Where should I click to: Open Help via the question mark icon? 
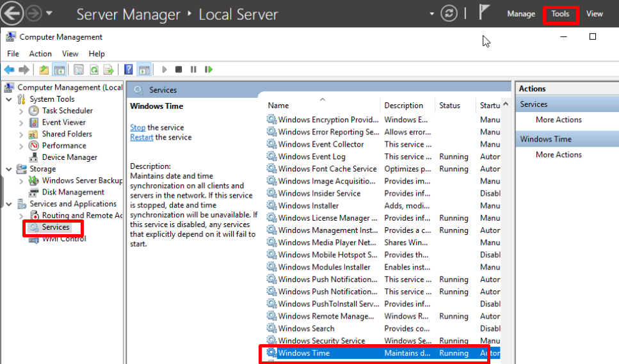[129, 70]
